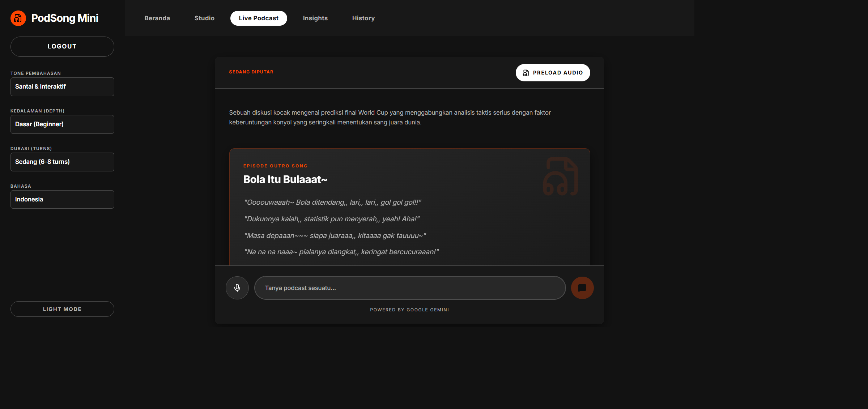Click lyric line 'Na na na naaa~ pialanya diangkat'
The width and height of the screenshot is (868, 409).
[x=341, y=252]
